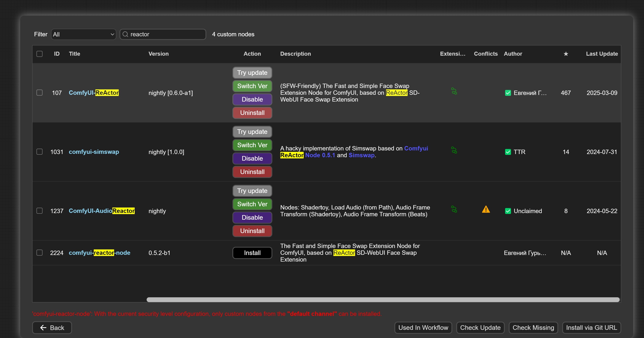The width and height of the screenshot is (644, 338).
Task: Uninstall the comfyui-simswap node
Action: pos(252,172)
